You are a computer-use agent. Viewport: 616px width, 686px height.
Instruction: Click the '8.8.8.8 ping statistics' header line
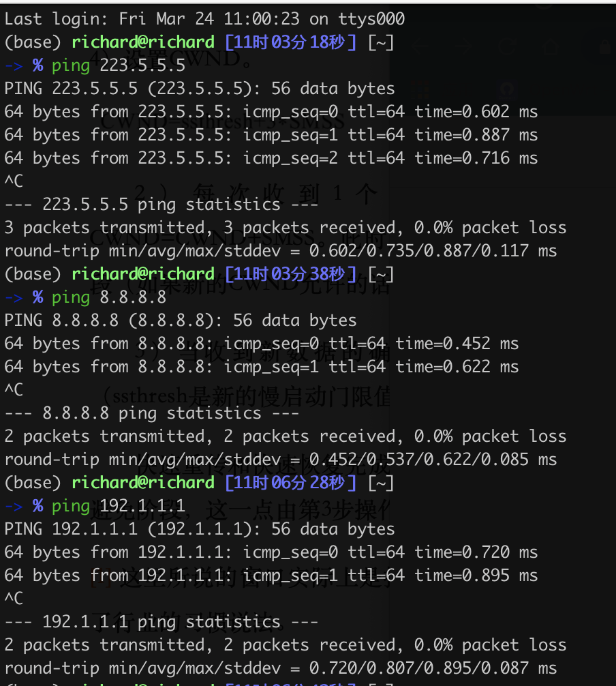point(152,413)
